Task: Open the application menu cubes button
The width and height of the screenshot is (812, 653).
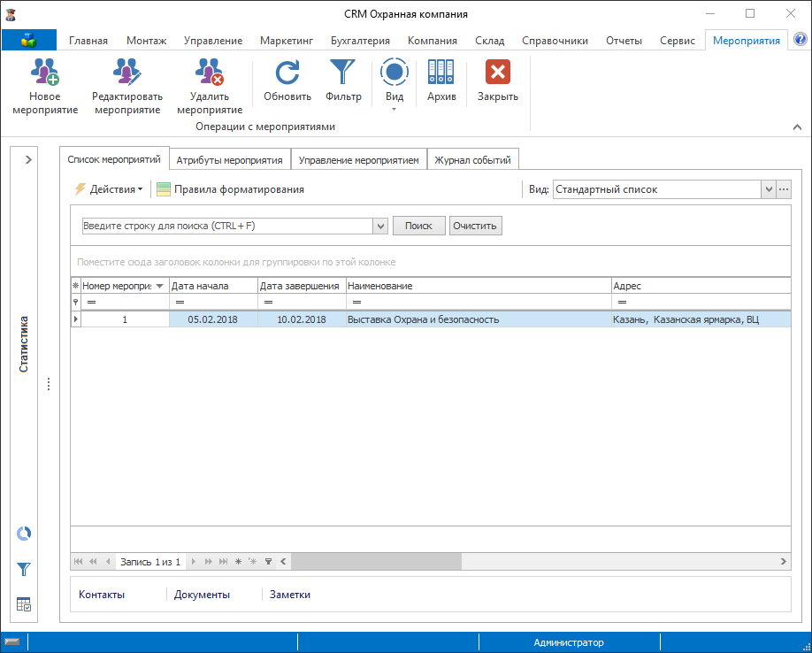Action: pyautogui.click(x=29, y=40)
